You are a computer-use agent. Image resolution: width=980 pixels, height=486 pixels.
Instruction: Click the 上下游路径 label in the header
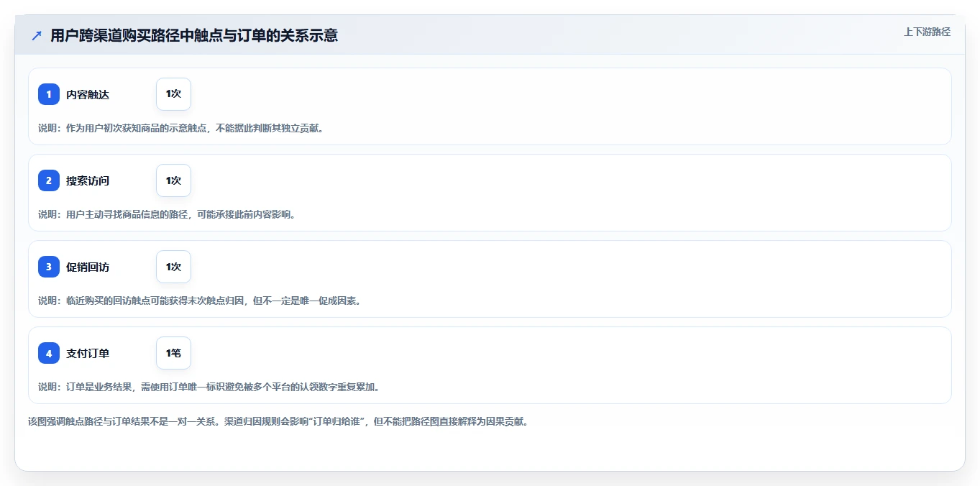click(927, 32)
